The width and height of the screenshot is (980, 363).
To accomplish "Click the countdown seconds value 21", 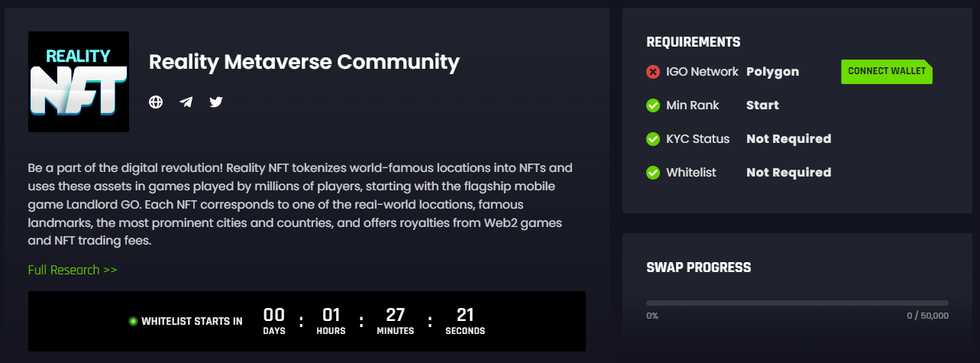I will (465, 314).
